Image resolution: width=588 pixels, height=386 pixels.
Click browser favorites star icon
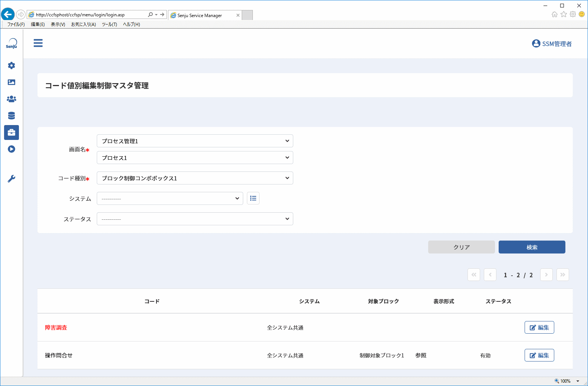click(564, 14)
